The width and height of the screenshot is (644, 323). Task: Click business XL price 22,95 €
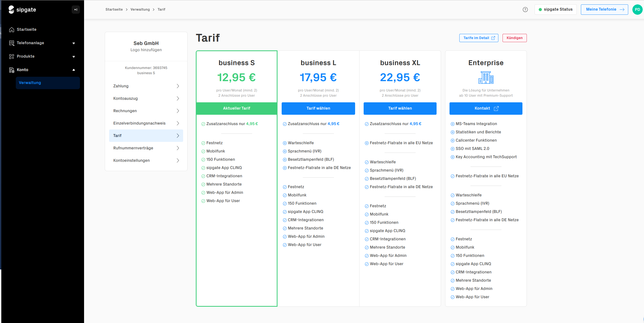(x=400, y=78)
